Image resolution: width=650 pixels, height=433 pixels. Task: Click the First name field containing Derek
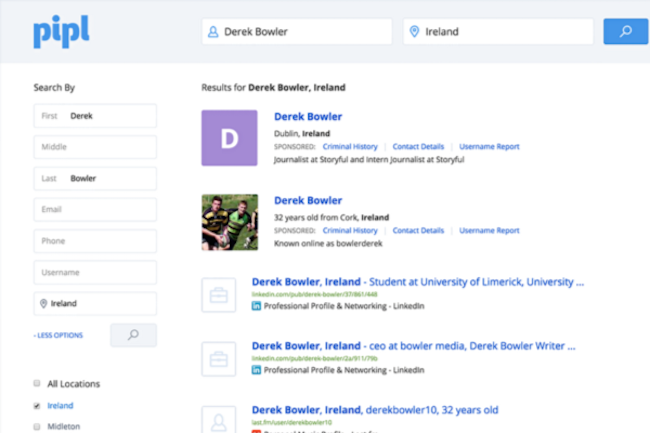[95, 116]
